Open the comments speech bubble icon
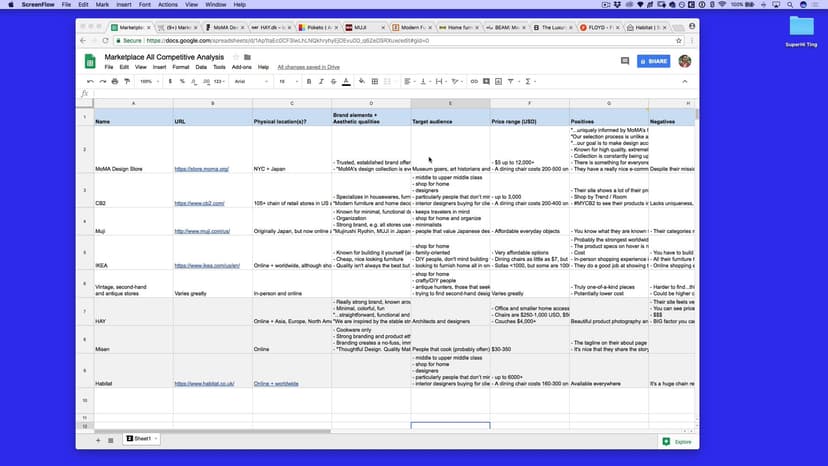The height and width of the screenshot is (466, 828). click(624, 61)
